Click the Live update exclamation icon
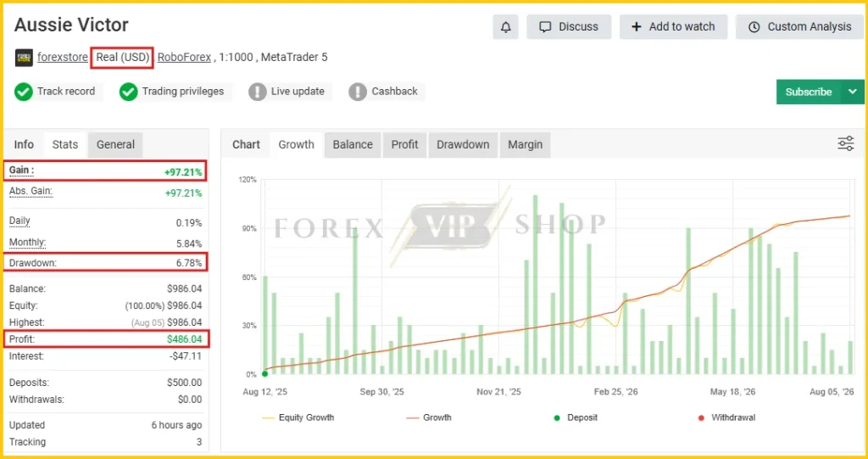The width and height of the screenshot is (868, 459). coord(258,92)
